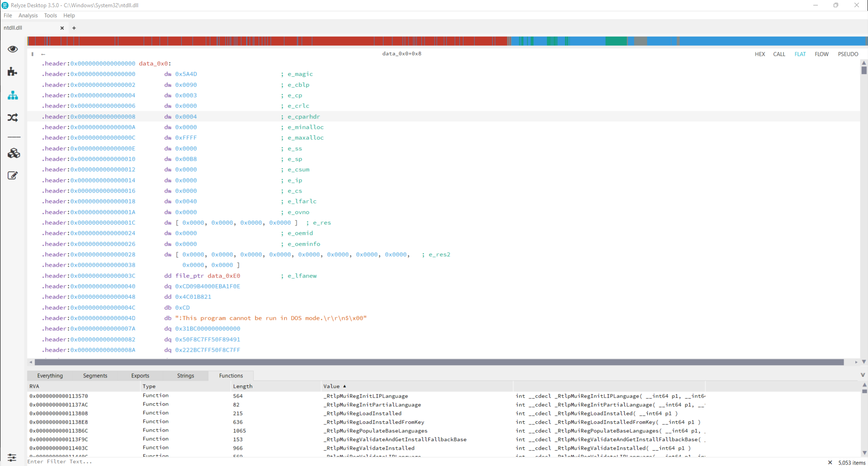This screenshot has height=466, width=868.
Task: Select the highlighted function graph icon
Action: (13, 95)
